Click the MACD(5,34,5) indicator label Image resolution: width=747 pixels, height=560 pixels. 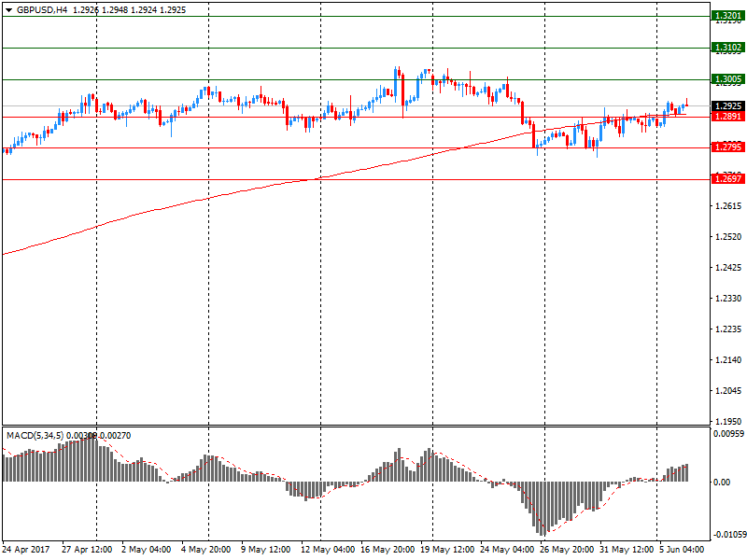click(x=35, y=435)
